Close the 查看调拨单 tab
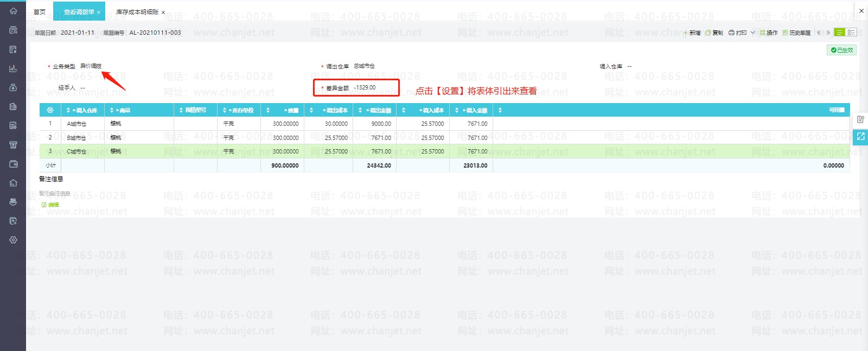The width and height of the screenshot is (868, 351). 99,12
